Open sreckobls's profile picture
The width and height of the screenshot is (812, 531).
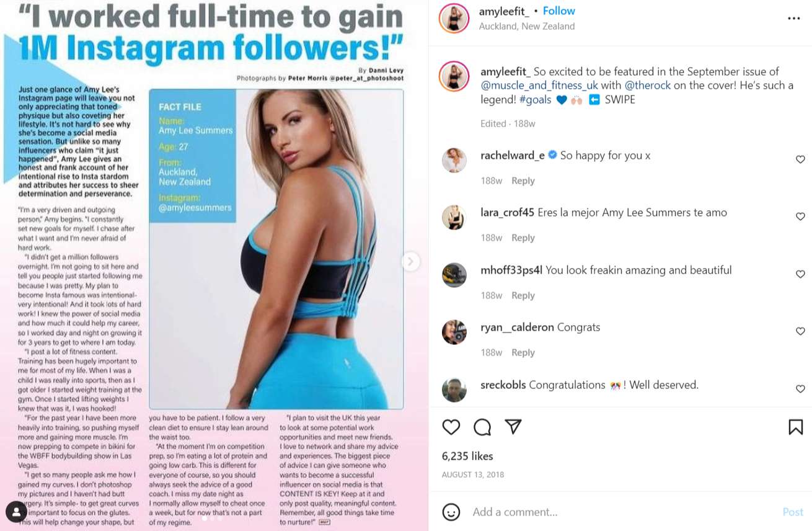tap(454, 390)
